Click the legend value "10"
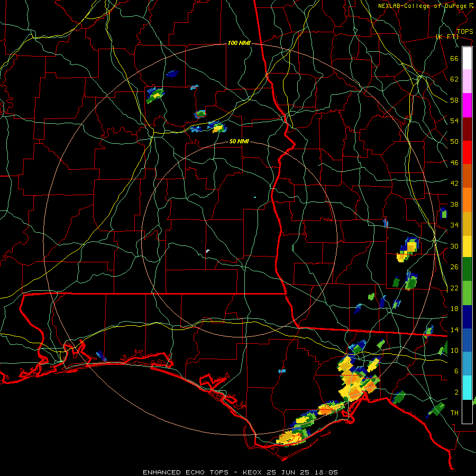 click(454, 351)
